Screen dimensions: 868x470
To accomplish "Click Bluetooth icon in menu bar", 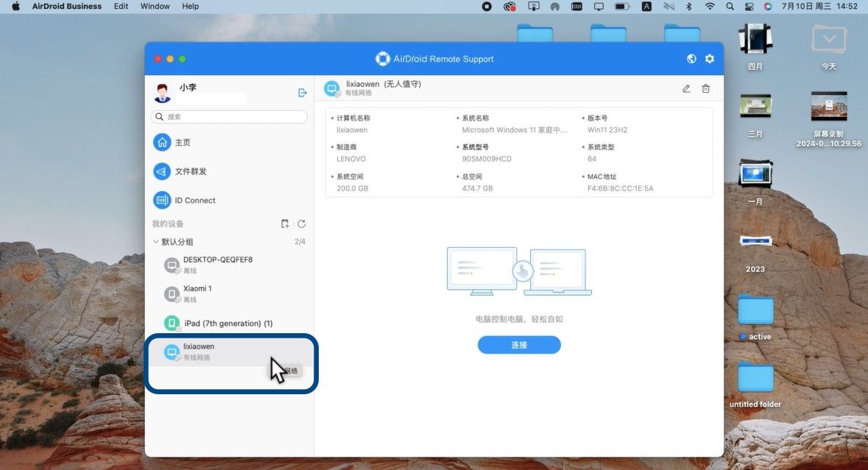I will (689, 6).
